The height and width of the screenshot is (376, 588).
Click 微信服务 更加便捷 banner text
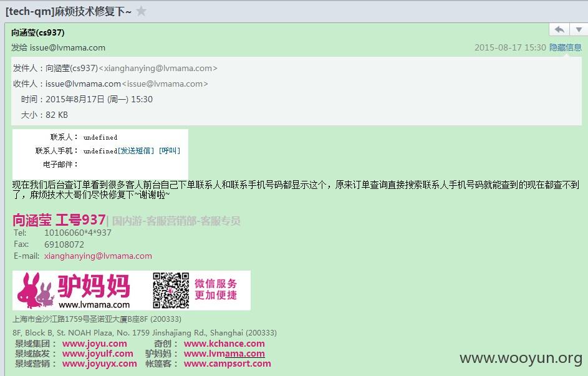216,289
